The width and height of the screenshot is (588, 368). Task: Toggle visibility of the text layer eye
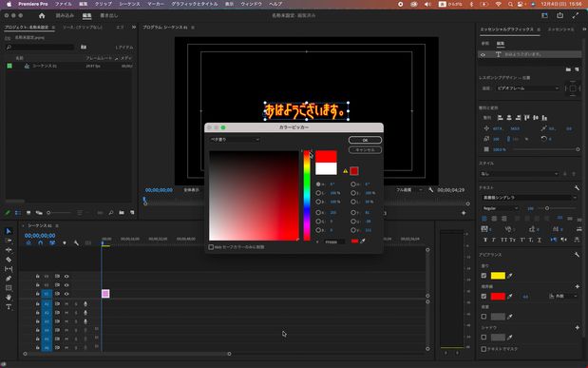pos(483,54)
